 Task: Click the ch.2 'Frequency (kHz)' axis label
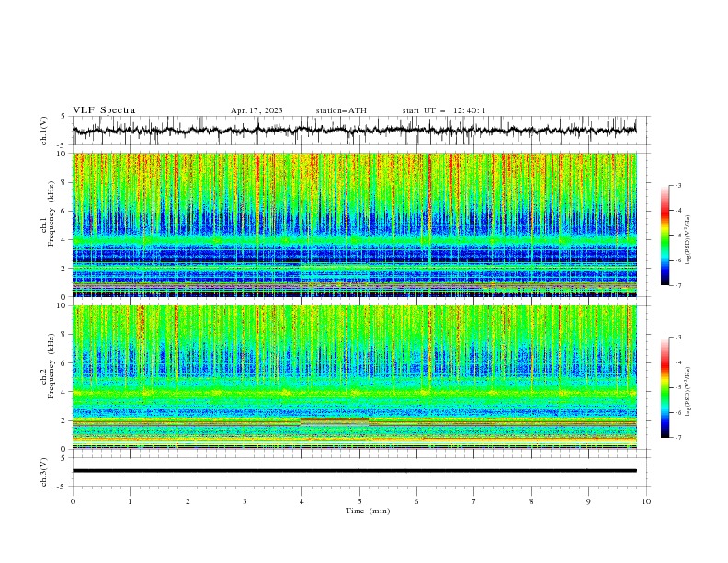pos(51,365)
